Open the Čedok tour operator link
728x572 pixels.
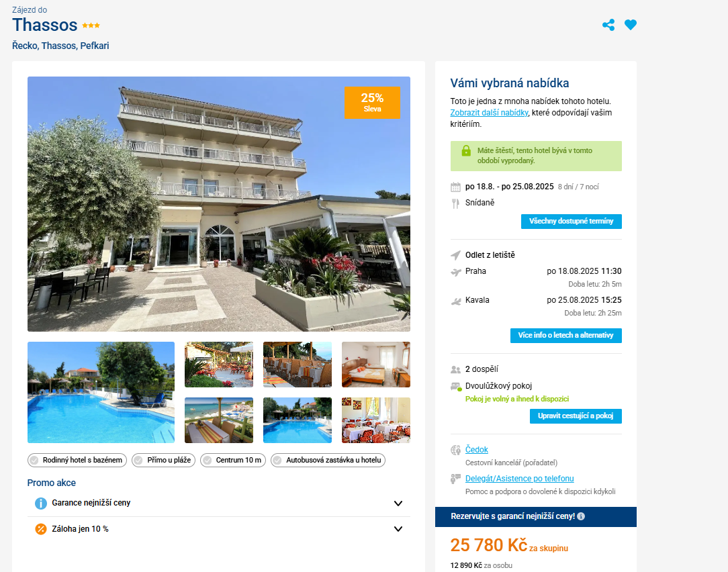[476, 449]
